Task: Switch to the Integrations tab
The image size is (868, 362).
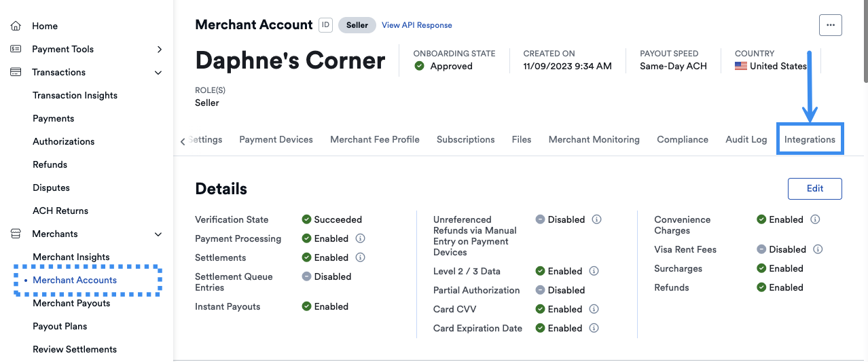Action: [x=810, y=139]
